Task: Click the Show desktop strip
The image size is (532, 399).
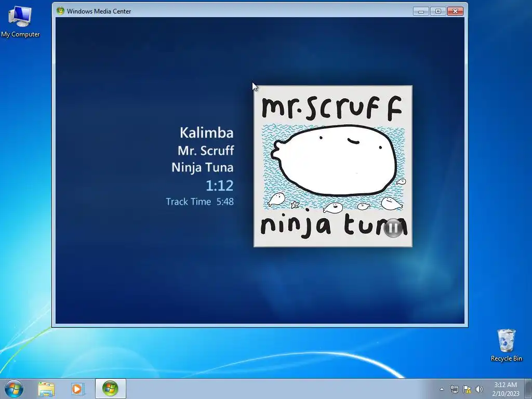Action: tap(528, 389)
